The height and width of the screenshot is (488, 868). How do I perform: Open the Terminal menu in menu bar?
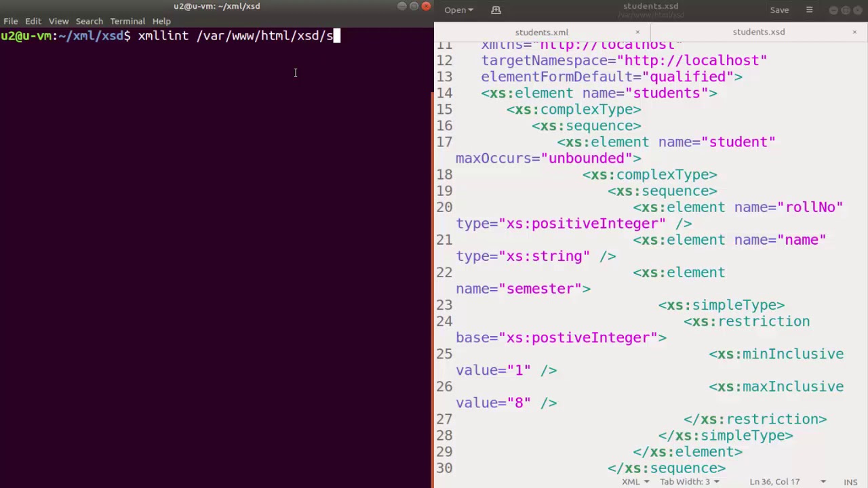click(127, 21)
